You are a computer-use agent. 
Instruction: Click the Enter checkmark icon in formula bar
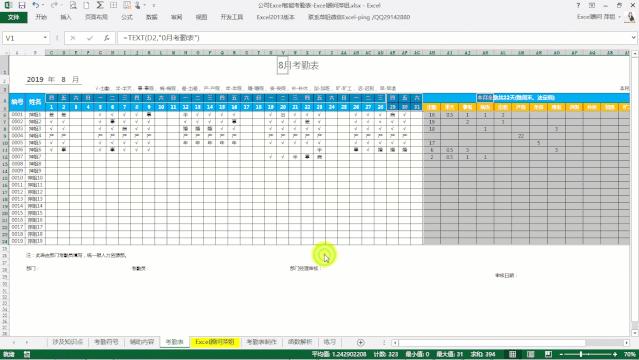click(90, 38)
